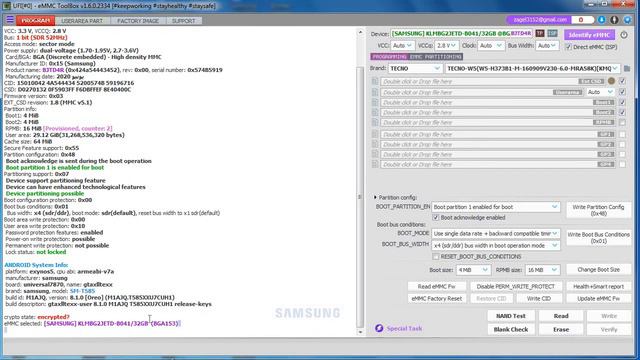Click the log panel vertical scrollbar
The image size is (640, 360).
point(360,182)
